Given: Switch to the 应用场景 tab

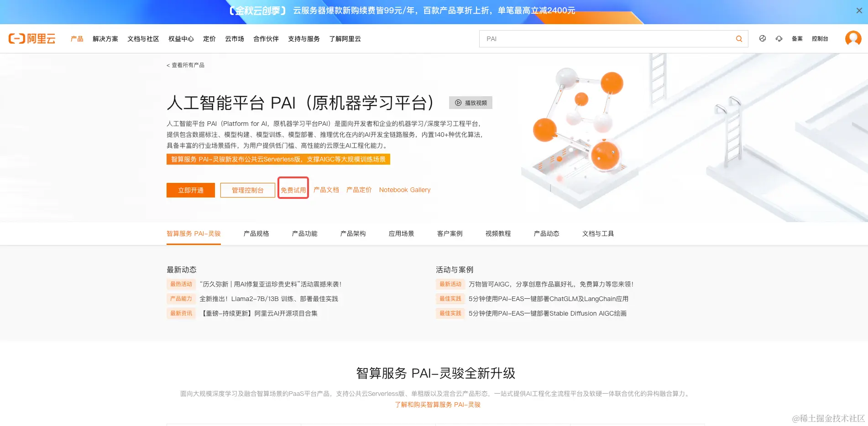Looking at the screenshot, I should click(402, 234).
